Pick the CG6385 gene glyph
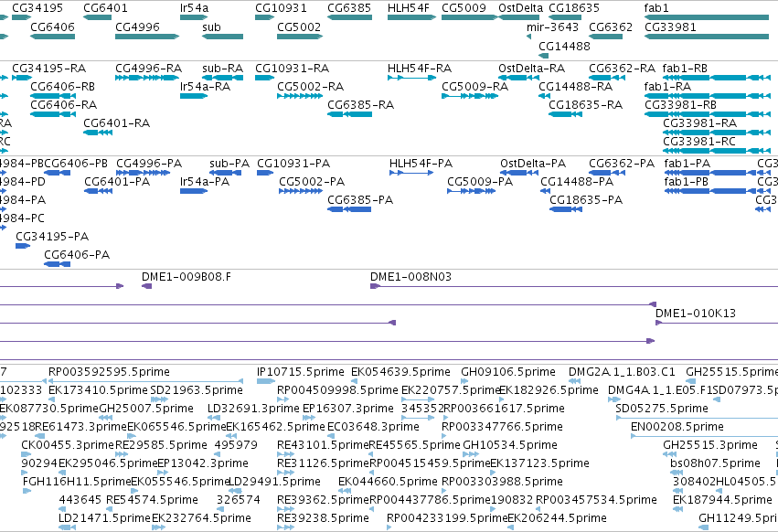This screenshot has width=778, height=532. pyautogui.click(x=349, y=17)
